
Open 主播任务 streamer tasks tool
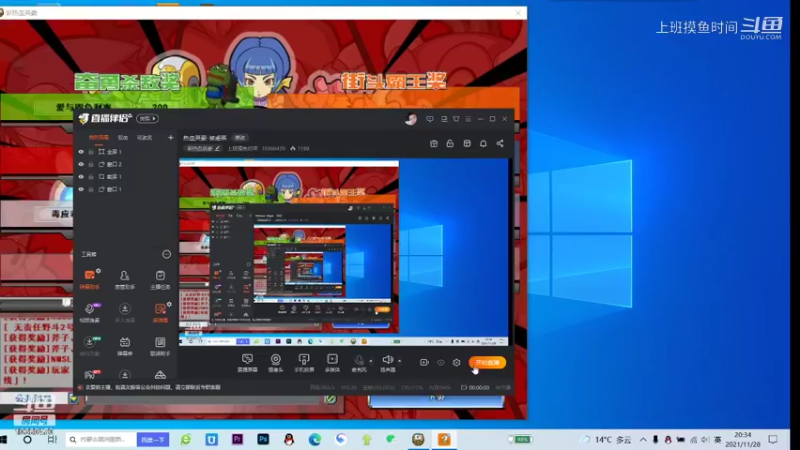(x=160, y=280)
